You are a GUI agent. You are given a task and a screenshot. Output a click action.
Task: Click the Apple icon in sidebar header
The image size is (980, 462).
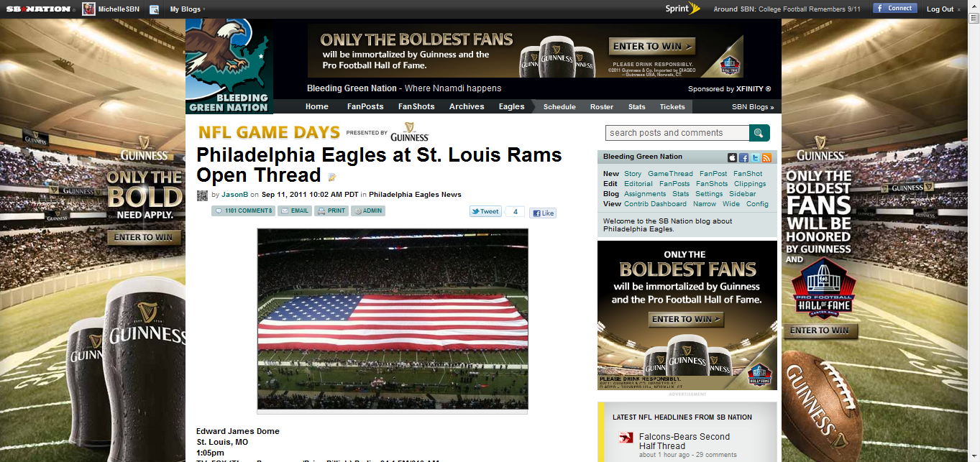pyautogui.click(x=733, y=157)
